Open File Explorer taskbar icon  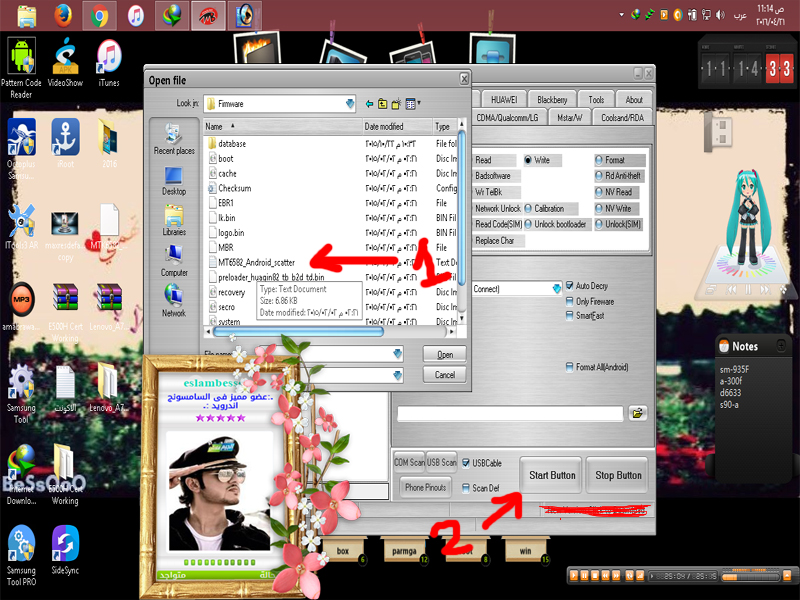point(27,16)
